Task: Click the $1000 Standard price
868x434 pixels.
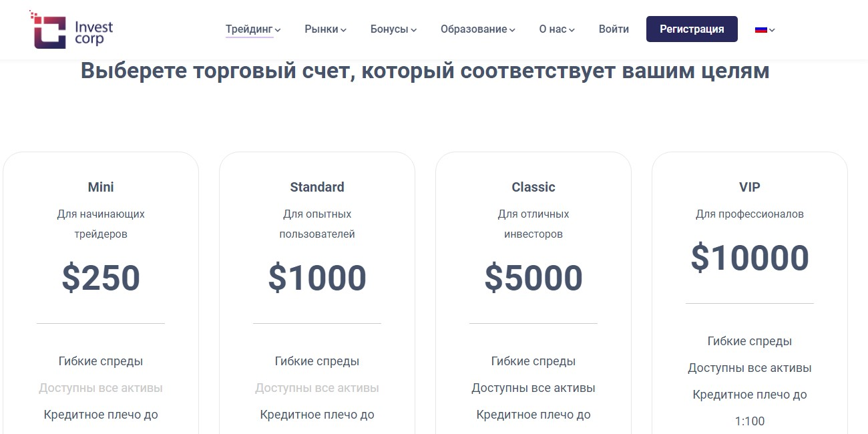Action: [x=317, y=278]
